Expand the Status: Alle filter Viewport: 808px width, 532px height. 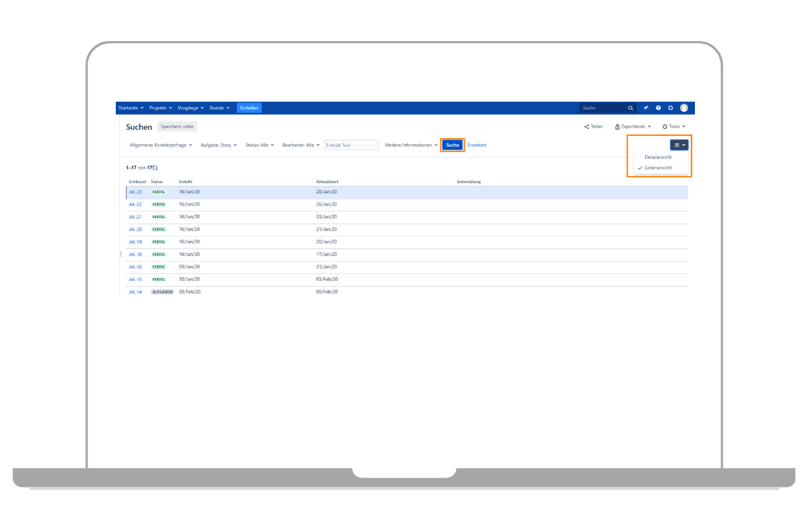tap(259, 145)
